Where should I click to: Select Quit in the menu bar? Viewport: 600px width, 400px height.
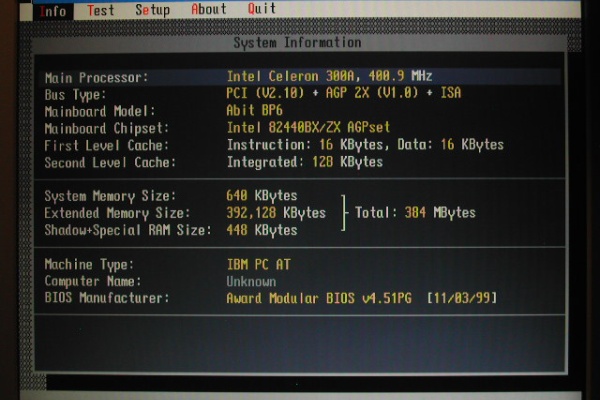point(261,8)
